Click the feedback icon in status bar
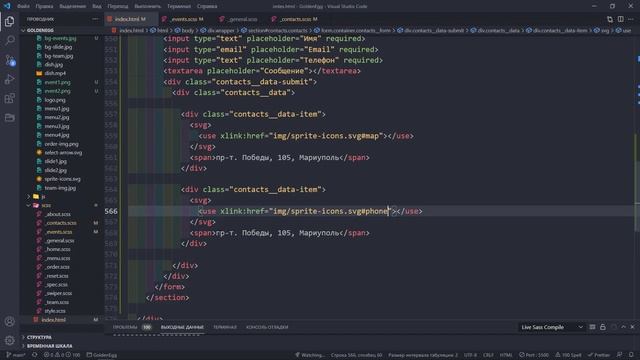Screen dimensions: 640x360 pos(620,355)
